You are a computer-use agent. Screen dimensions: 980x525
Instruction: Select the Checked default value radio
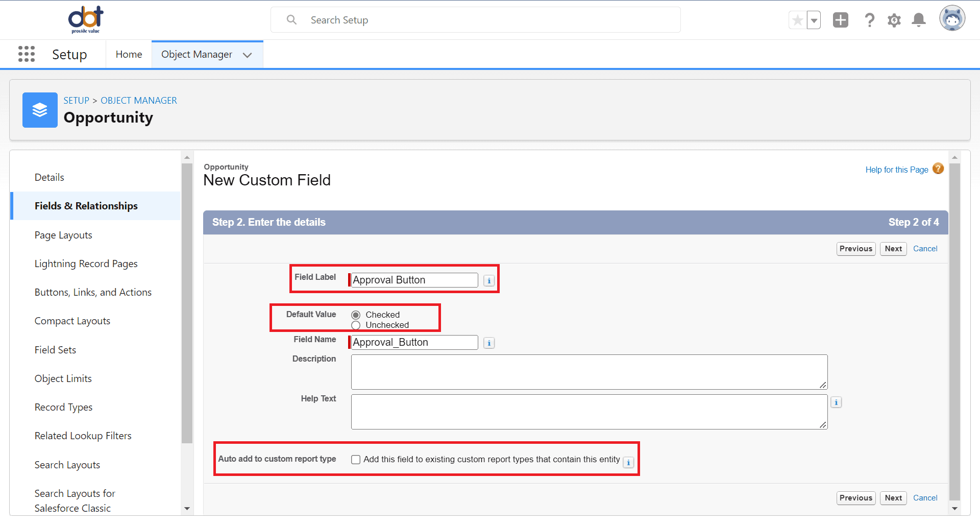pos(356,315)
